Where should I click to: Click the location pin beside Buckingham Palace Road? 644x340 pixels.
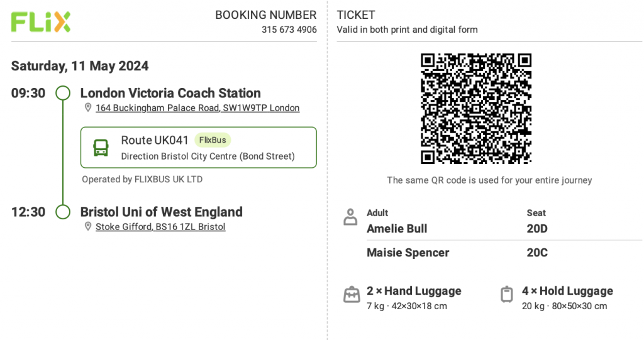click(87, 107)
